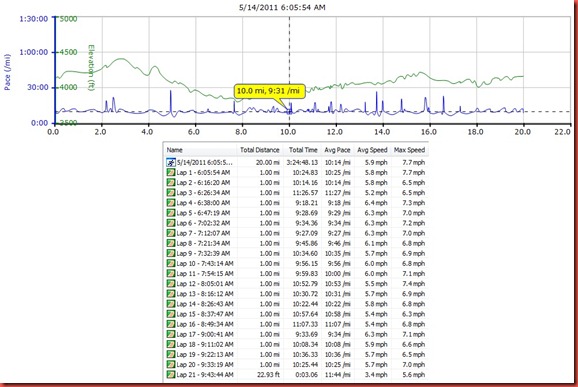Screen dimensions: 578x387
Task: Click Lap 13 total time 10:30.72
Action: point(305,294)
